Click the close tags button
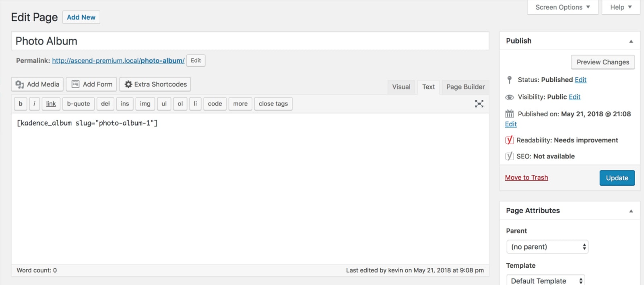Image resolution: width=644 pixels, height=285 pixels. [273, 104]
